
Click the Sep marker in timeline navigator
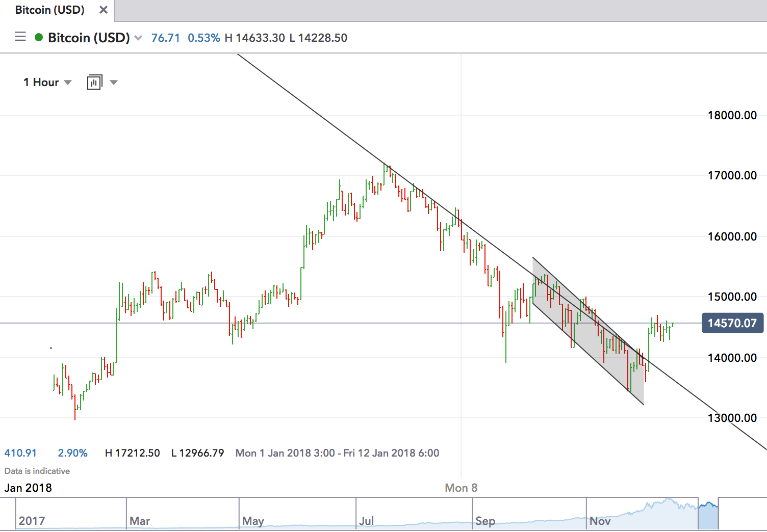click(x=485, y=521)
